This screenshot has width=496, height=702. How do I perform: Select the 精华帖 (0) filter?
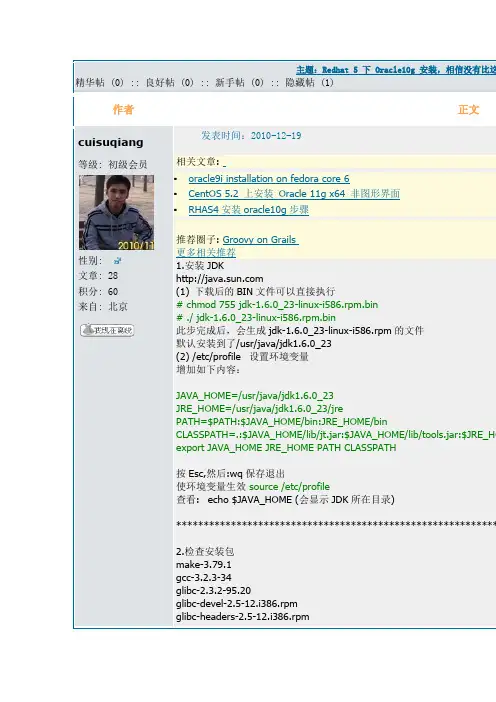click(x=99, y=82)
